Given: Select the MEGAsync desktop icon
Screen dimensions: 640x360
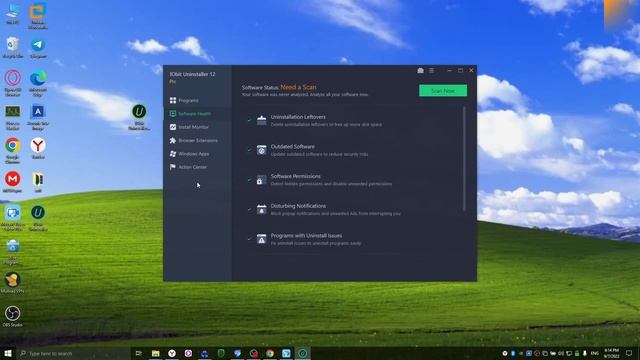Looking at the screenshot, I should 13,182.
